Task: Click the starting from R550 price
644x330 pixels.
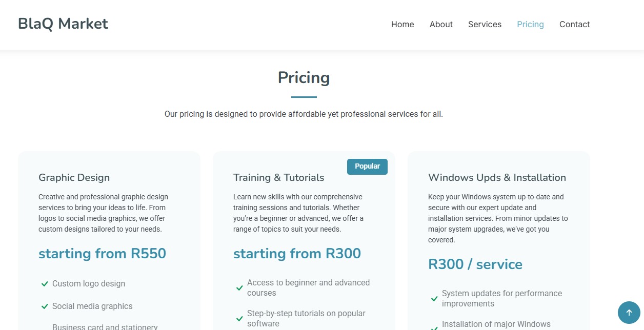Action: click(x=102, y=254)
